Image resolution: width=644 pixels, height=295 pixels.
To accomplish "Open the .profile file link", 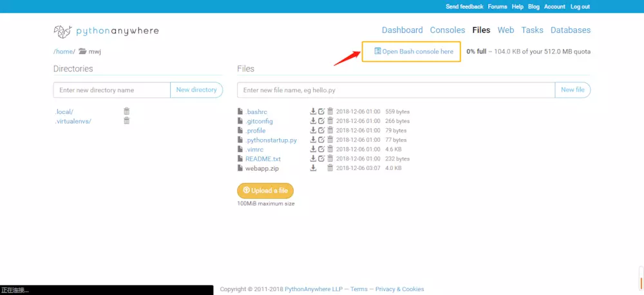I will [256, 131].
